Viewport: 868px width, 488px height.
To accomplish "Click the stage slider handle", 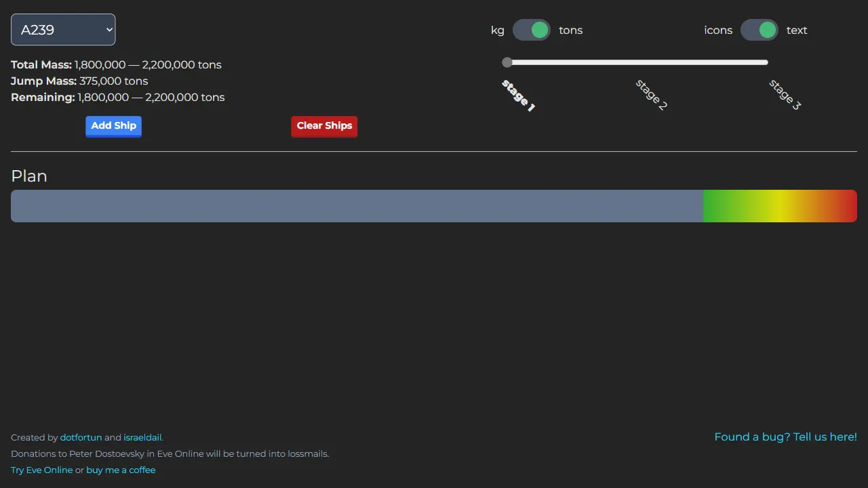I will [507, 62].
